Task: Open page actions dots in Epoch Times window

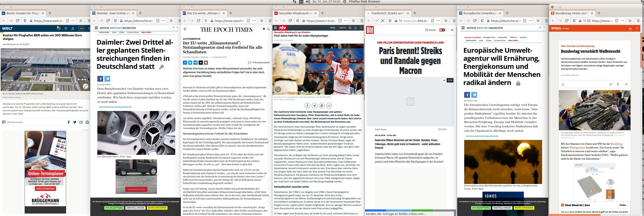Action: tap(254, 21)
